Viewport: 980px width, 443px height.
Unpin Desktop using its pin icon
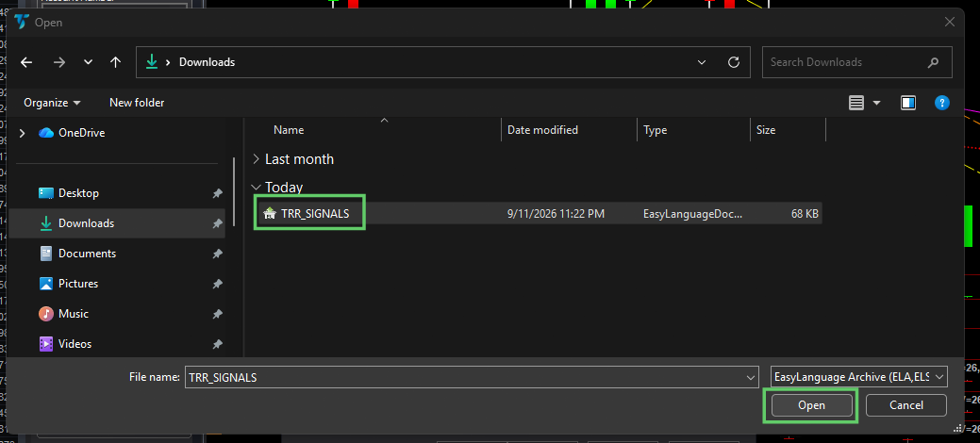(217, 194)
